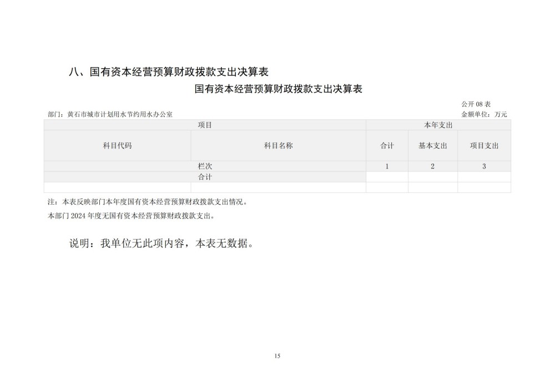Select the 项目 header cell
The width and height of the screenshot is (555, 392).
point(205,125)
